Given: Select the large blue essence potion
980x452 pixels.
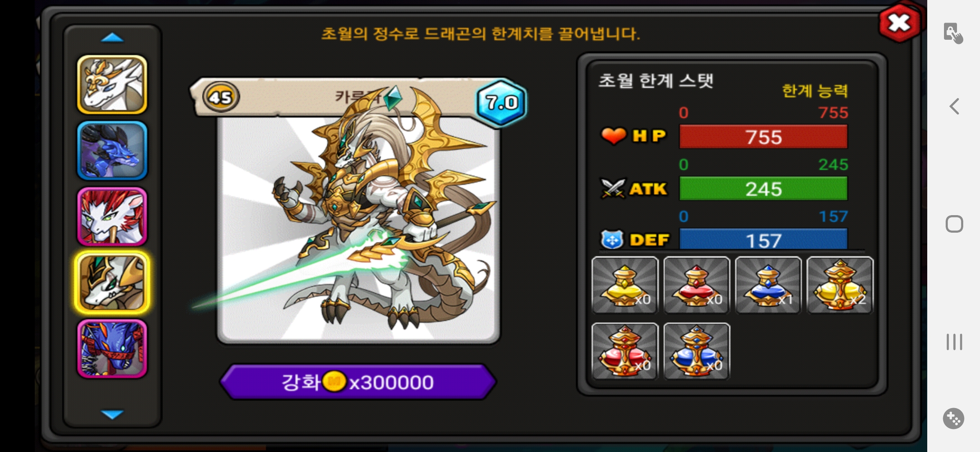Looking at the screenshot, I should click(696, 351).
